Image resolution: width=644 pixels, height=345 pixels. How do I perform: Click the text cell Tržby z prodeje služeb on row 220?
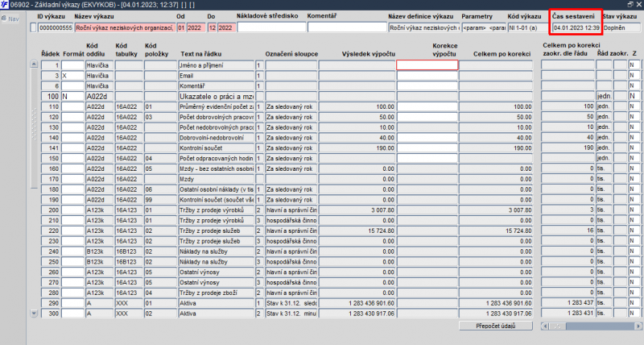coord(216,231)
